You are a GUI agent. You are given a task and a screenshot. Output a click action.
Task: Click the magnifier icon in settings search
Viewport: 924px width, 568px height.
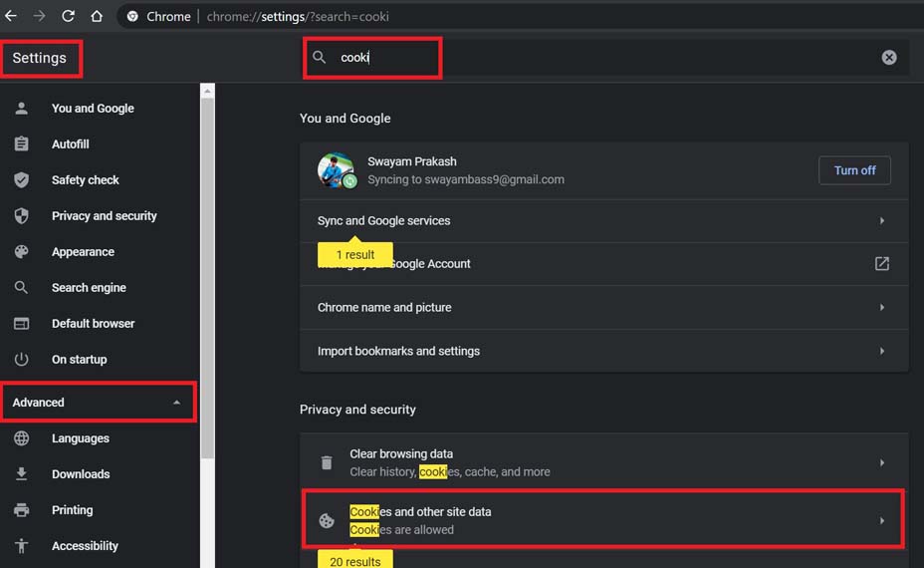(319, 57)
